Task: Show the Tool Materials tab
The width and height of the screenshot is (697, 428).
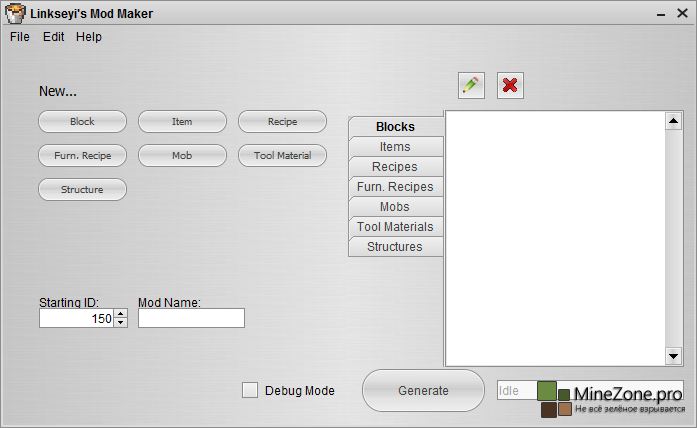Action: click(395, 227)
